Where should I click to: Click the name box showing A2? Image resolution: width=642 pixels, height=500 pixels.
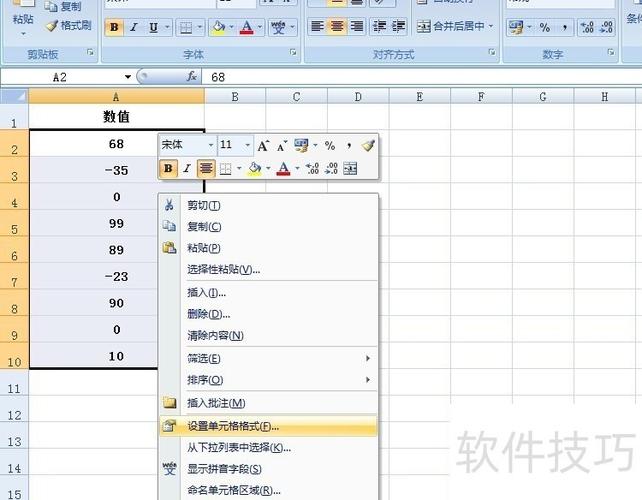pyautogui.click(x=61, y=77)
